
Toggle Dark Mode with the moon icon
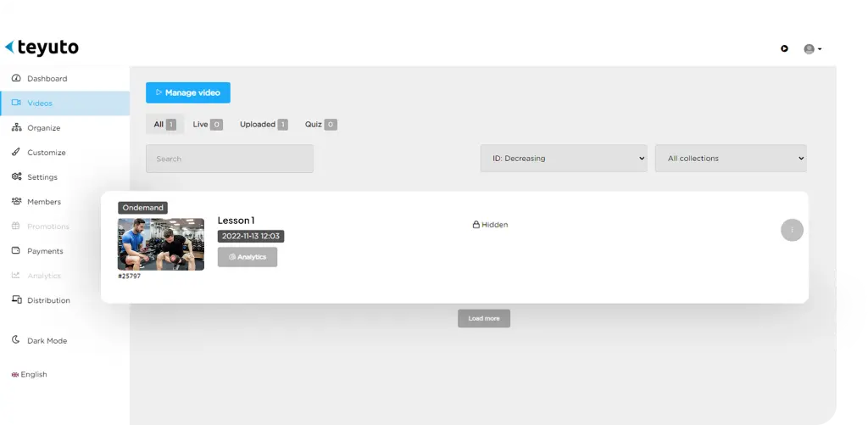click(16, 339)
